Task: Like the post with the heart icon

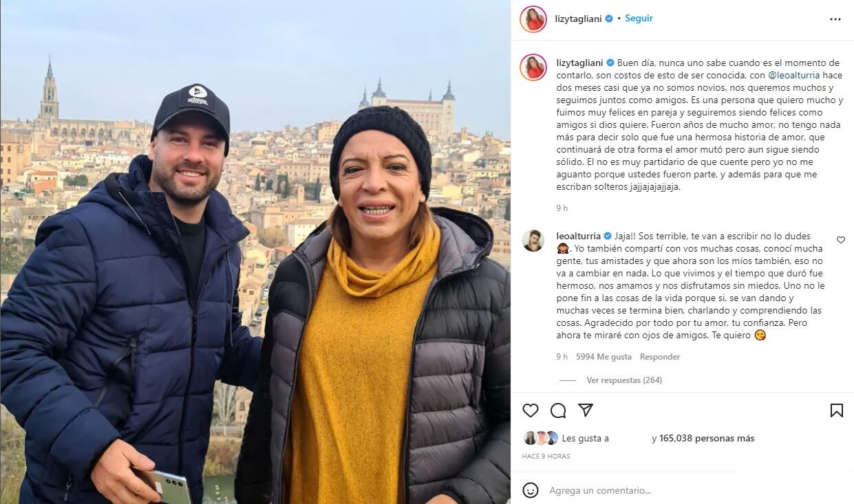Action: tap(530, 410)
